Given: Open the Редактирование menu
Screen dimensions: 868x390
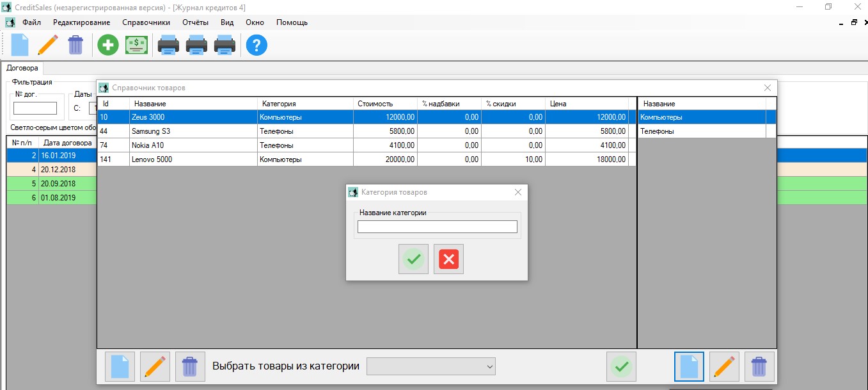Looking at the screenshot, I should (x=82, y=22).
